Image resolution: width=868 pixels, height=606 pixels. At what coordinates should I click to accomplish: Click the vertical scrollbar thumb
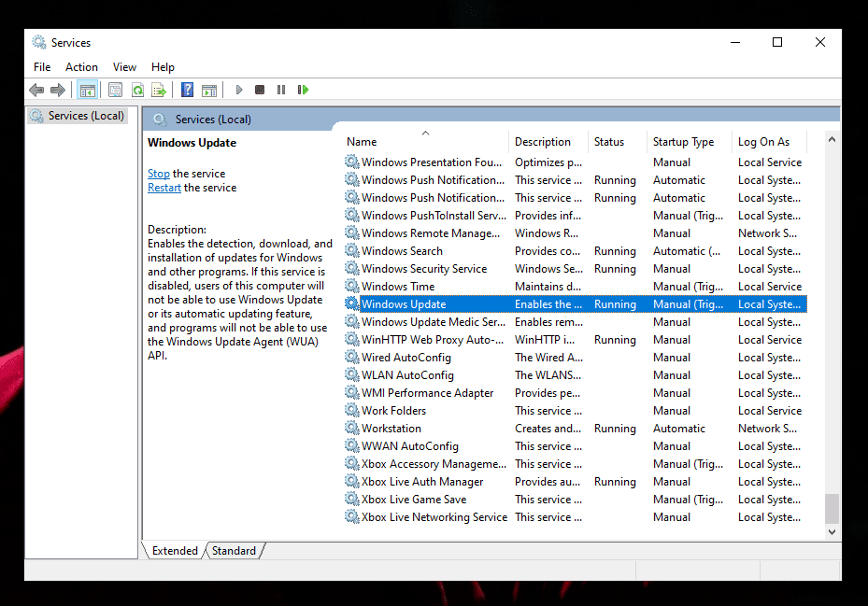pyautogui.click(x=832, y=508)
